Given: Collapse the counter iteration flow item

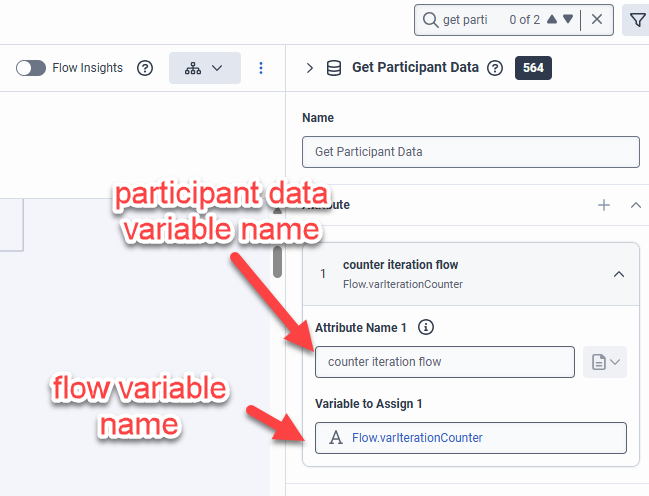Looking at the screenshot, I should click(x=619, y=274).
